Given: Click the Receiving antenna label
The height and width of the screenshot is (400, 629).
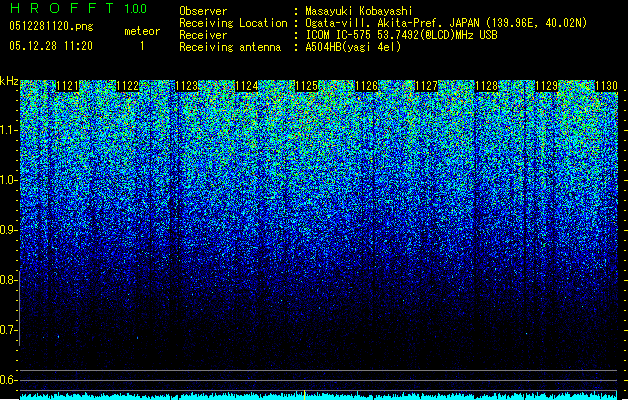Looking at the screenshot, I should pyautogui.click(x=230, y=47).
